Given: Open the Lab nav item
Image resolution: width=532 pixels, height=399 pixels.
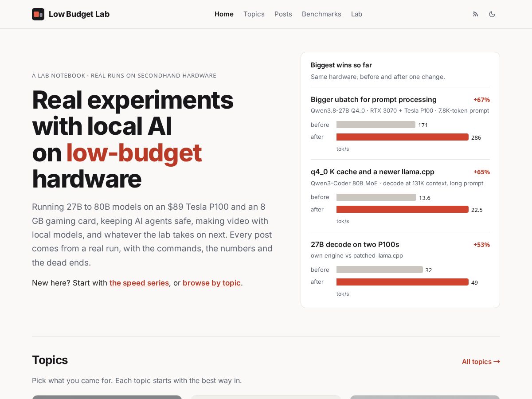Looking at the screenshot, I should 356,14.
